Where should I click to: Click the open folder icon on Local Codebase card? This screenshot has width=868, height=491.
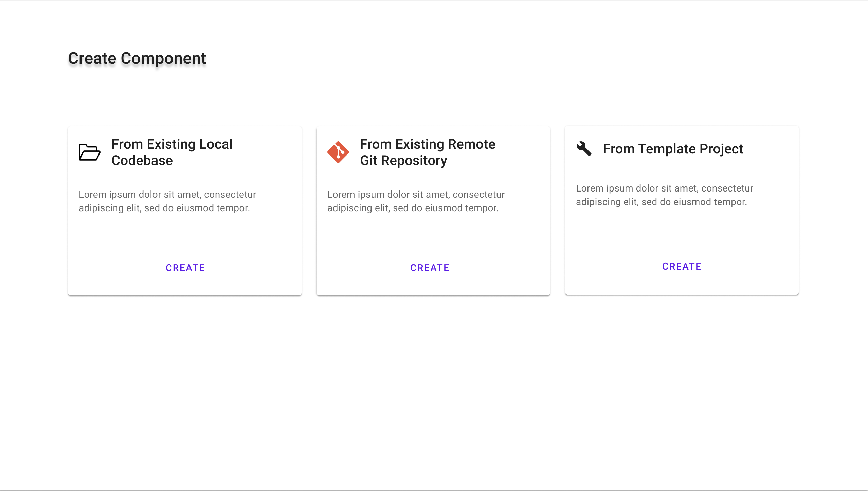pyautogui.click(x=90, y=152)
